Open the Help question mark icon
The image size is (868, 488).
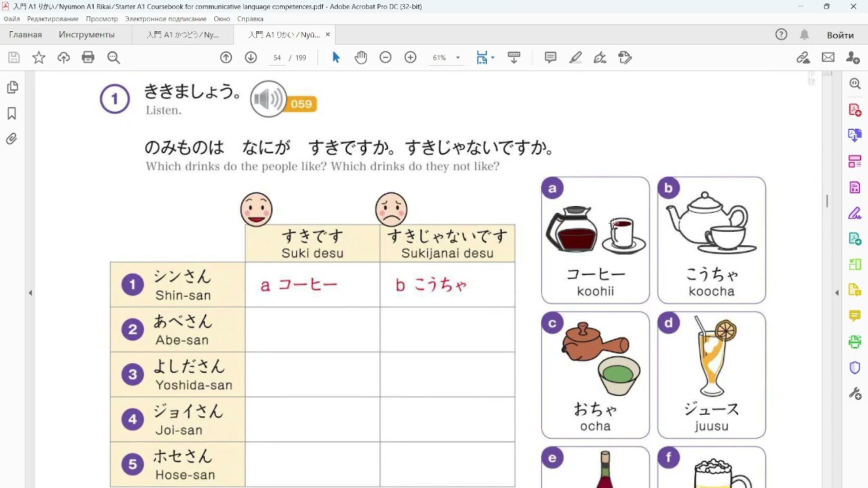[x=781, y=35]
